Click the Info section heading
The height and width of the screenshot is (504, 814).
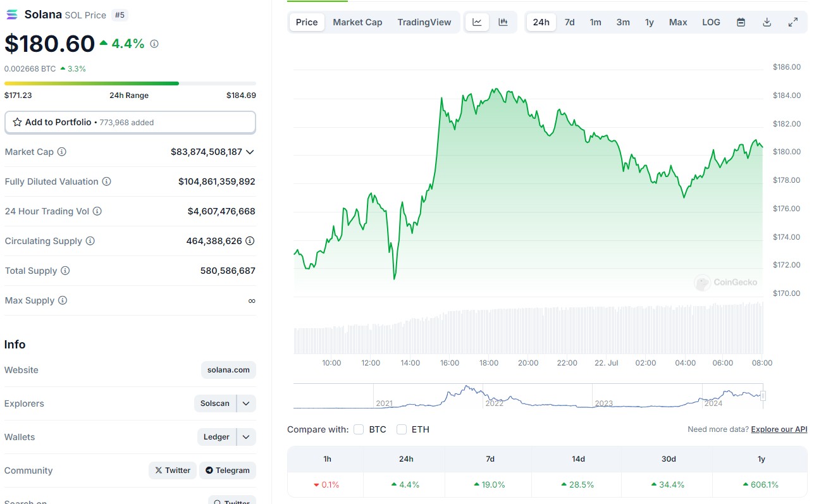pyautogui.click(x=15, y=345)
